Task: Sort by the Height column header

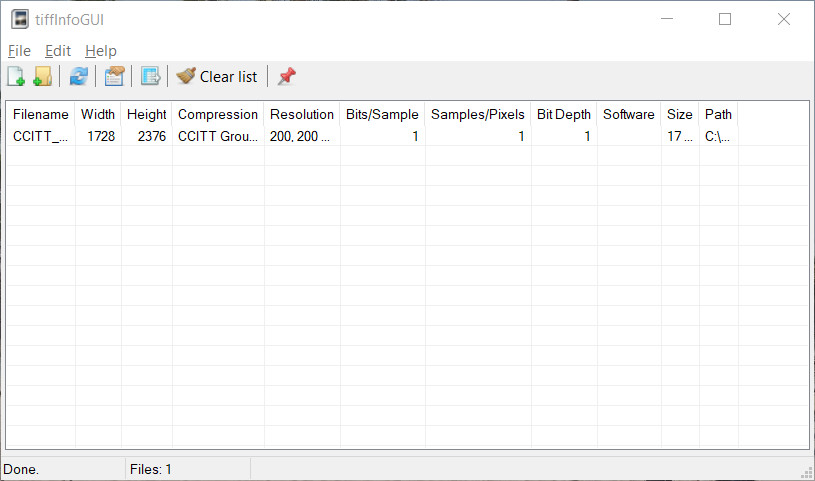Action: click(147, 114)
